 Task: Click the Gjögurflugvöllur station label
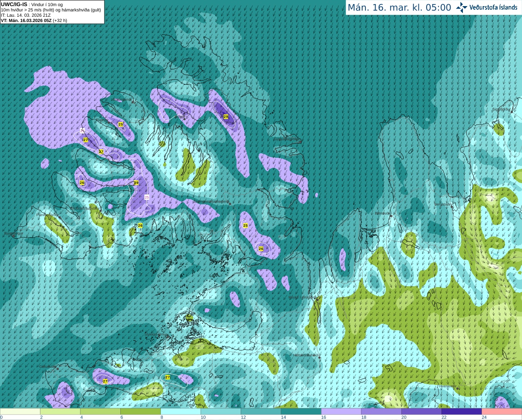tap(287, 139)
